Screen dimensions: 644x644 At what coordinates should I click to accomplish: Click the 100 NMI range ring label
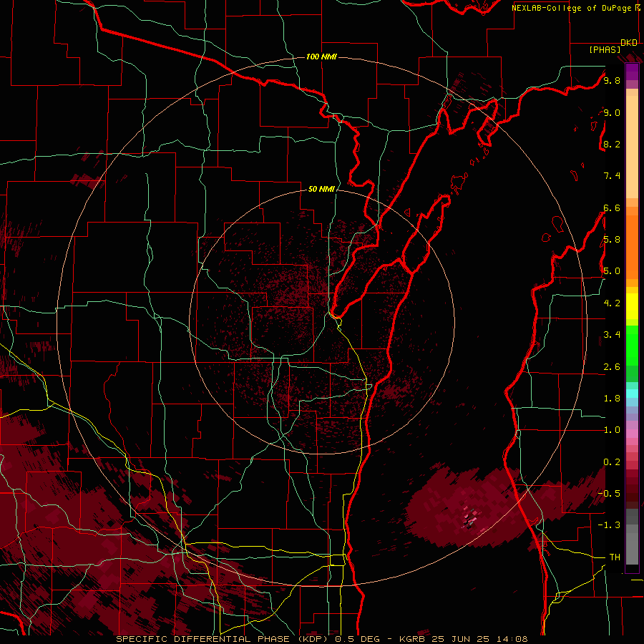(321, 57)
